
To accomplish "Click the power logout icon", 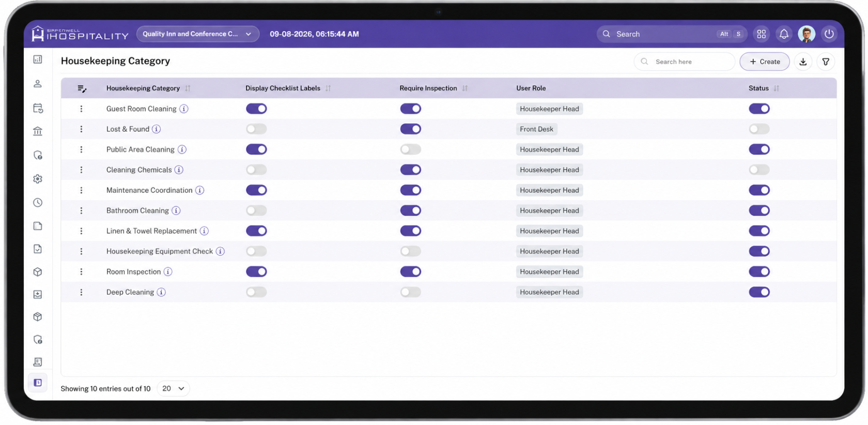I will [x=829, y=34].
